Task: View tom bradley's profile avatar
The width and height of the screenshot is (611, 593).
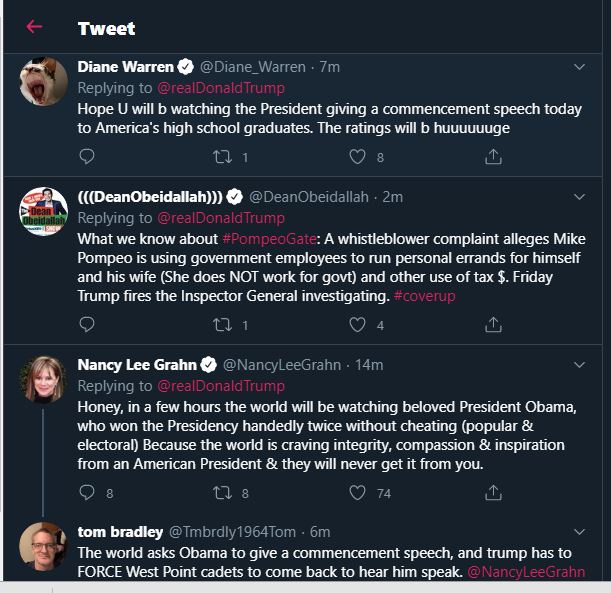Action: pos(44,547)
